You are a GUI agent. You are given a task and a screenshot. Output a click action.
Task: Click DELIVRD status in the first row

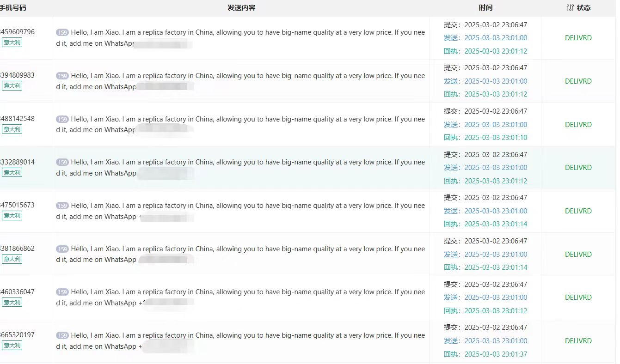click(x=578, y=38)
